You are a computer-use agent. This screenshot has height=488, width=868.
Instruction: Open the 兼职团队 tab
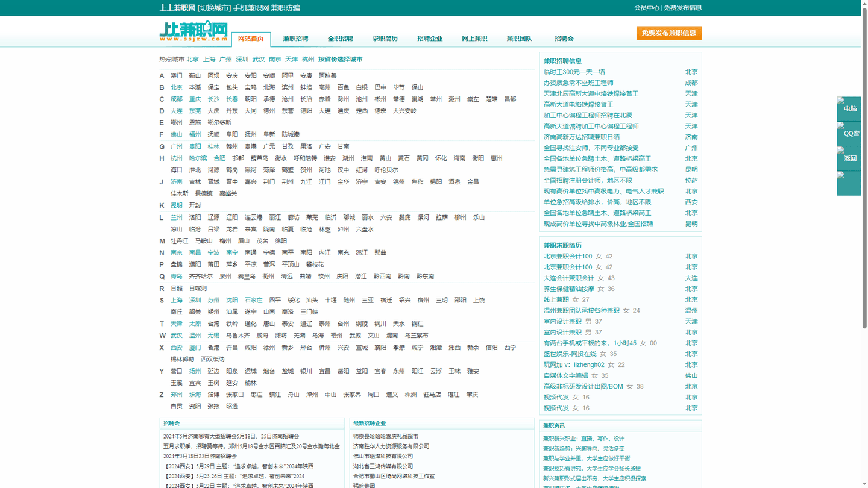519,39
